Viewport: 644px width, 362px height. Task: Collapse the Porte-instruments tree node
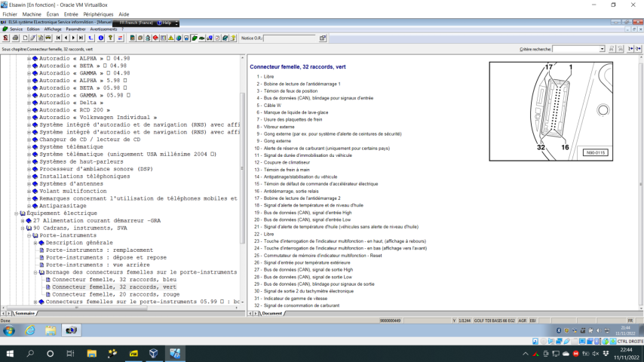pos(29,235)
